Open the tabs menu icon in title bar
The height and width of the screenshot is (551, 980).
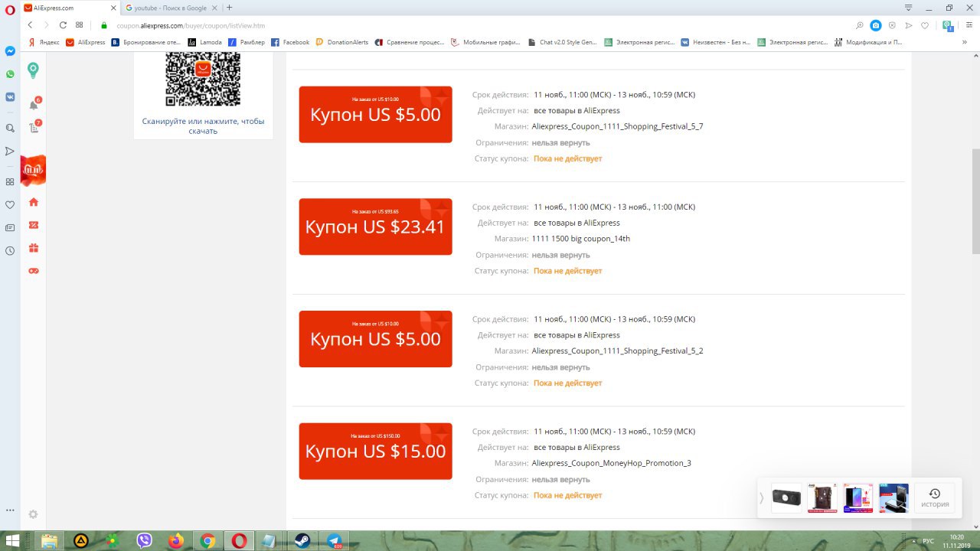[909, 8]
